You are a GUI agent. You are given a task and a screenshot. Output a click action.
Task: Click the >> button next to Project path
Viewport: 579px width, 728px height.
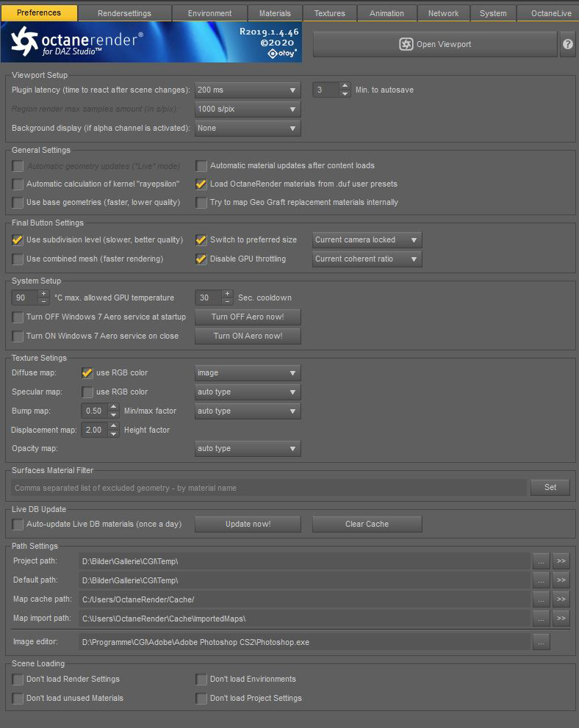click(561, 561)
